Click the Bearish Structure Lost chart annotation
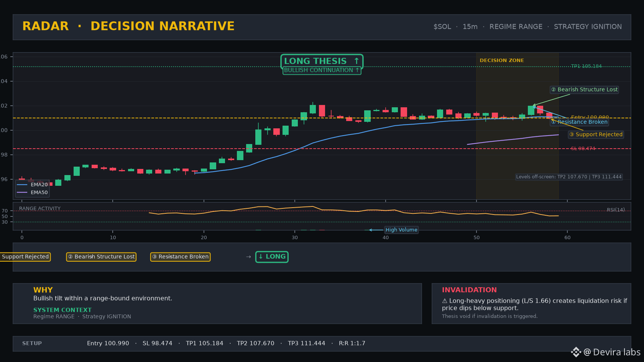The height and width of the screenshot is (362, 644). (x=584, y=90)
